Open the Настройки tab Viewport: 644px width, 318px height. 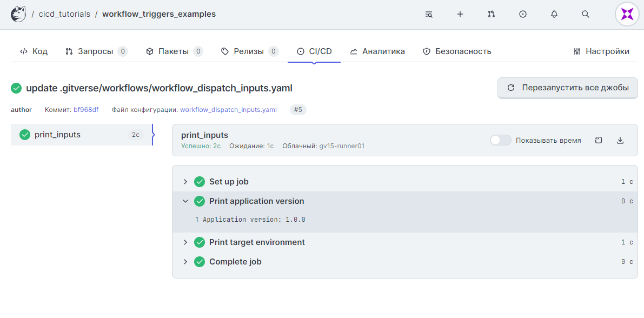coord(601,51)
